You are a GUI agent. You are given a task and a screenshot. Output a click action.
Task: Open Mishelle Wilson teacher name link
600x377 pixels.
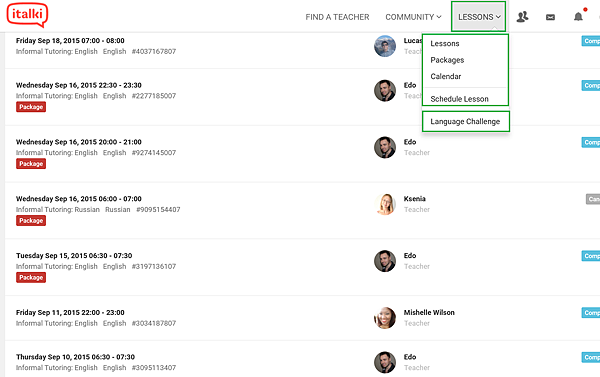point(429,313)
